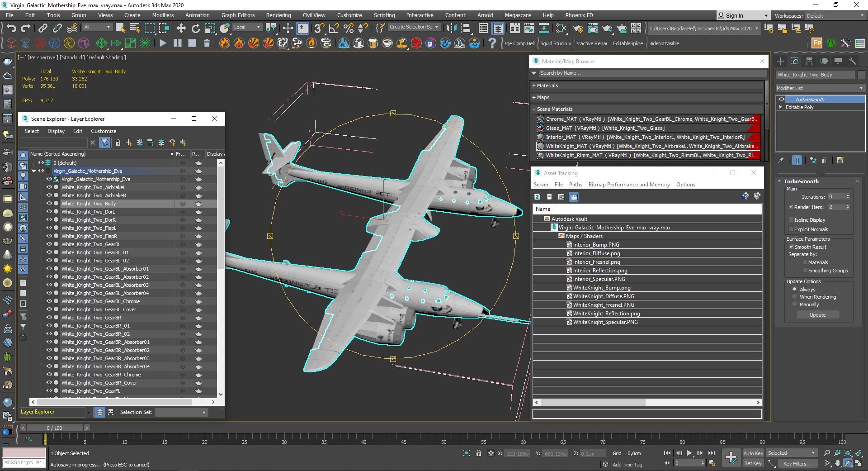Enable Isoline Display checkbox

(x=791, y=219)
